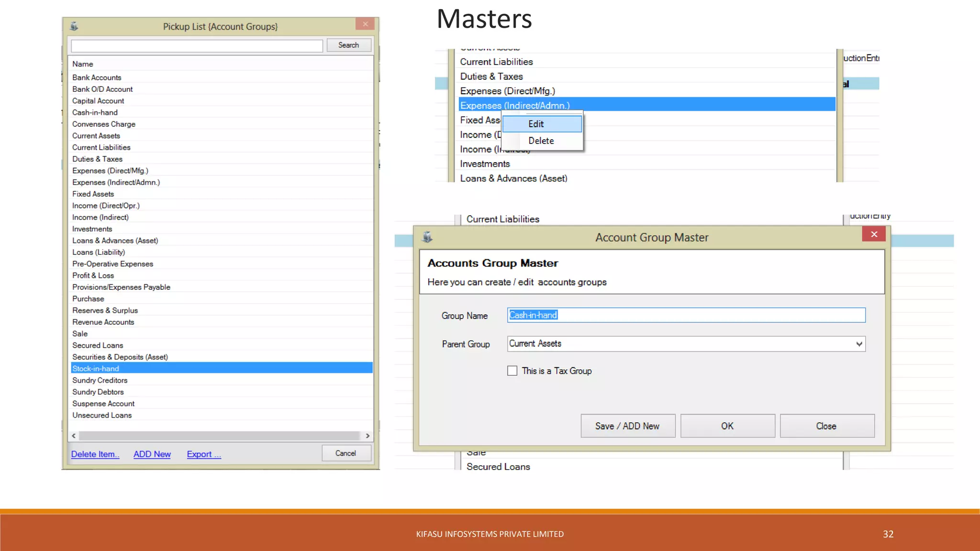
Task: Tick the This is a Tax Group checkbox
Action: coord(512,371)
